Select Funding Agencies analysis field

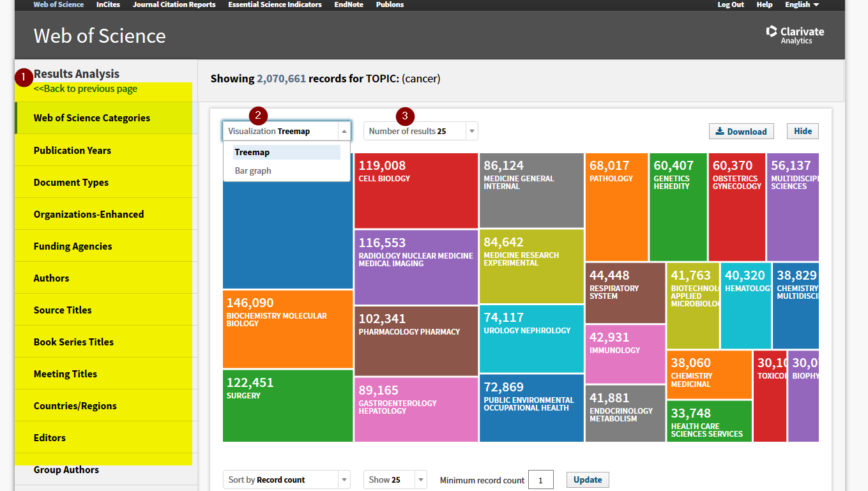pyautogui.click(x=73, y=246)
